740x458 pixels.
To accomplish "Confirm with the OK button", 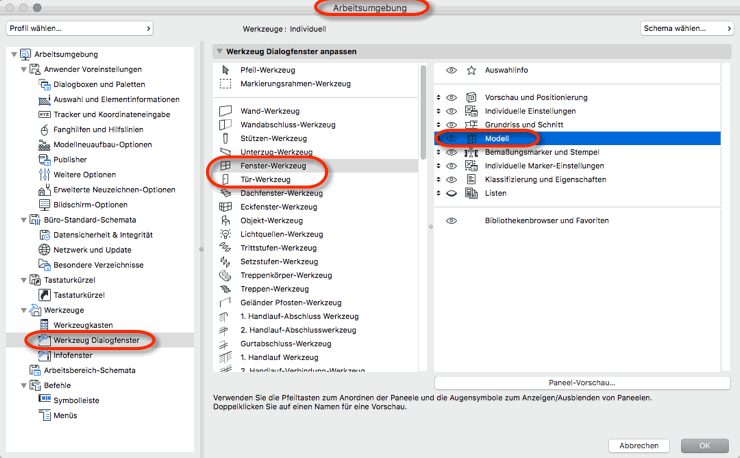I will coord(705,445).
